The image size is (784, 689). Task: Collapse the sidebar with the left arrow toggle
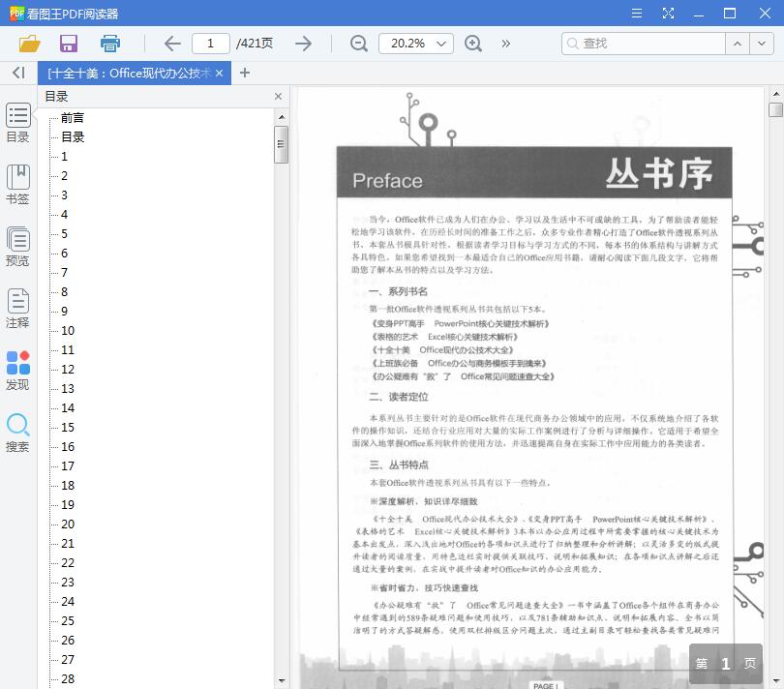click(18, 73)
